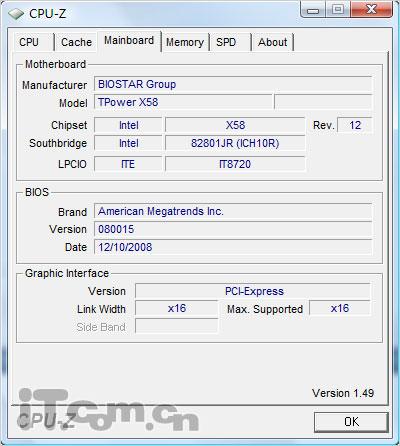Click the TPower X58 model field
Screen dimensions: 400x446
pyautogui.click(x=183, y=102)
